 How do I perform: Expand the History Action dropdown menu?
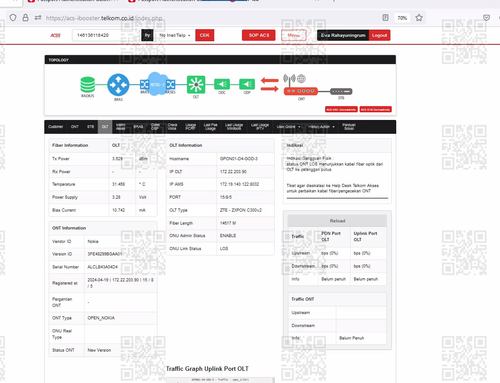(321, 127)
